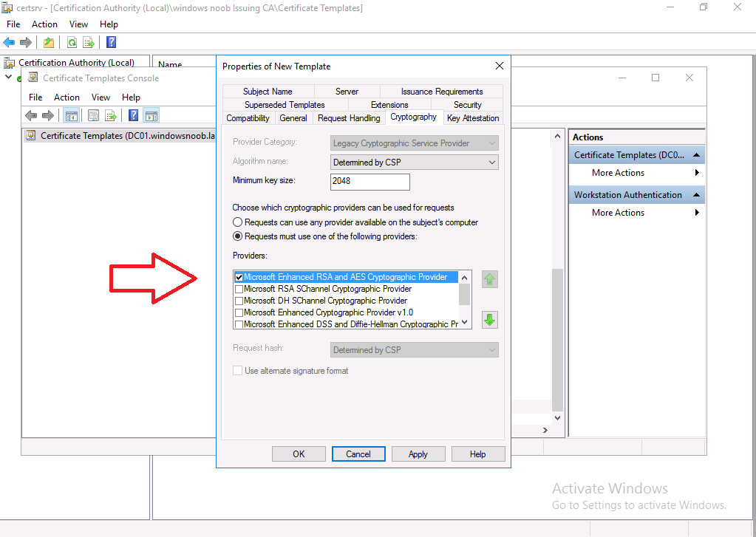Switch to the Server tab
Image resolution: width=756 pixels, height=537 pixels.
click(x=347, y=92)
